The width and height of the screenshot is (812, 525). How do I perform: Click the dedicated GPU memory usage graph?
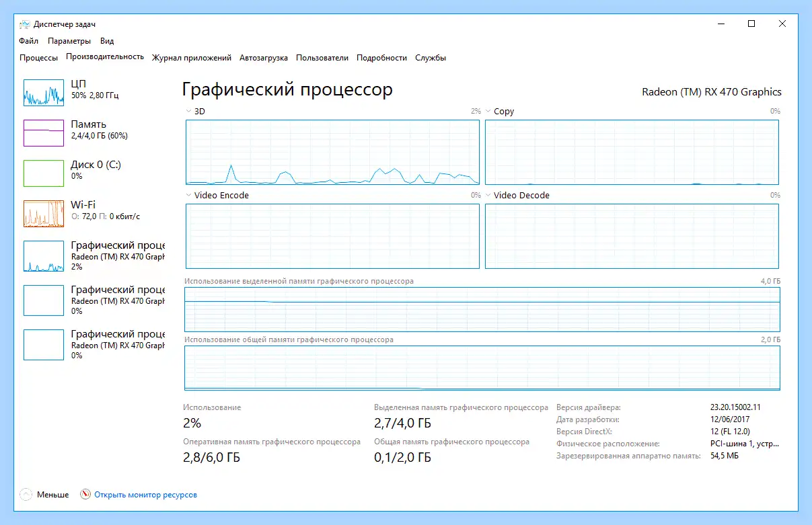(x=482, y=309)
